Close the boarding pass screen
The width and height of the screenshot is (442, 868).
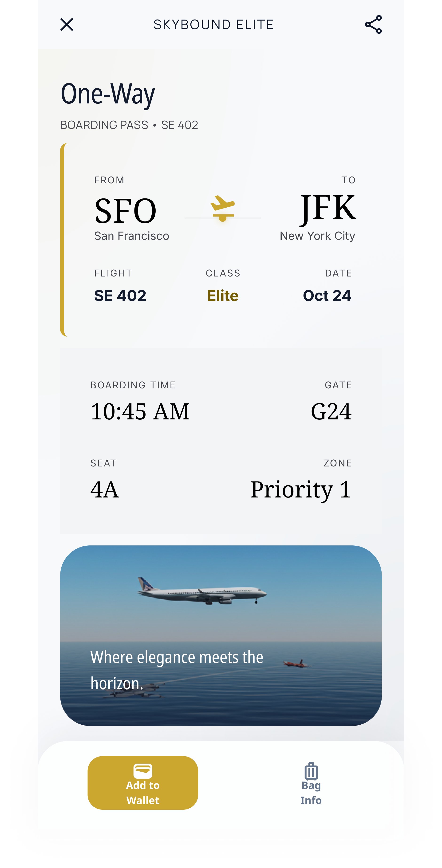point(67,25)
